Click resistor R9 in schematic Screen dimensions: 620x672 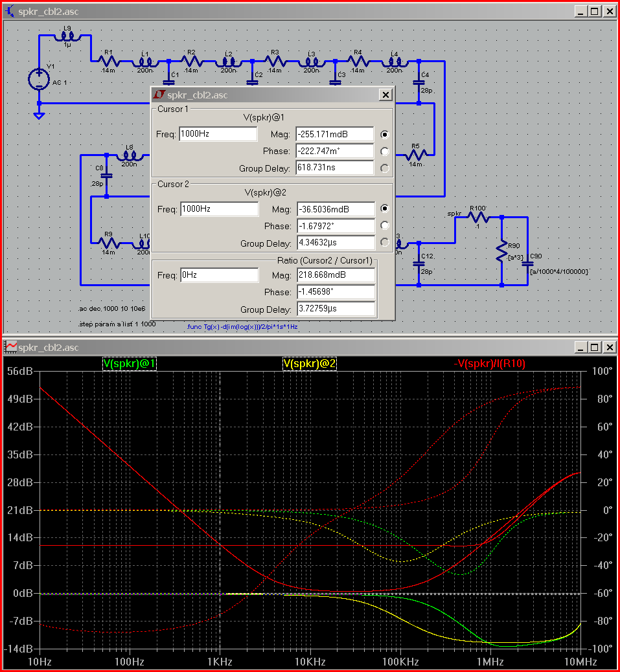(x=108, y=243)
